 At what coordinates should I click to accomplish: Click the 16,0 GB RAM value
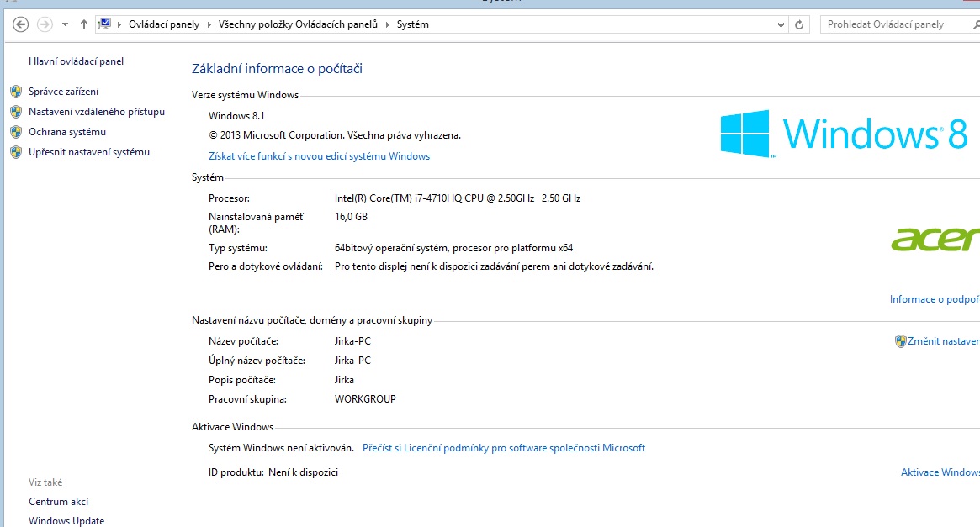click(351, 217)
